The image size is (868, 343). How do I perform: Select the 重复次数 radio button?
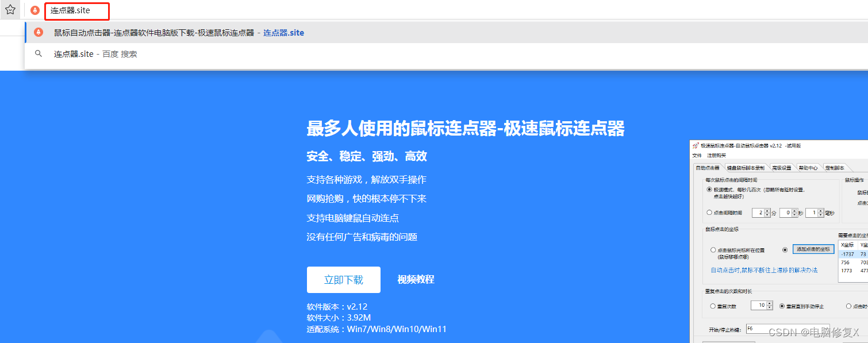tap(713, 306)
